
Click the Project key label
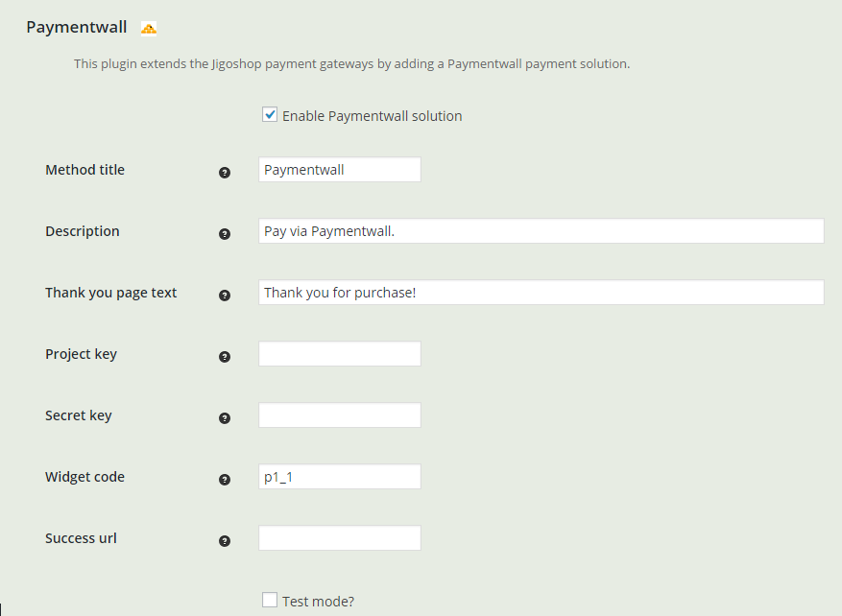(81, 354)
